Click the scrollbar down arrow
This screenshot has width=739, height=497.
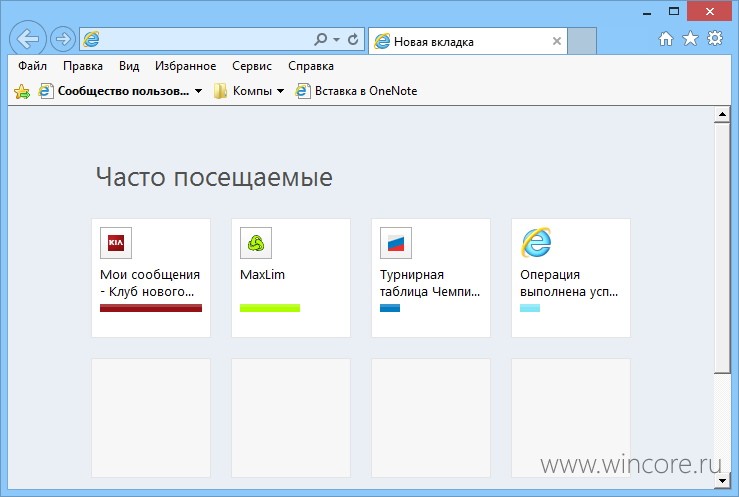point(722,481)
